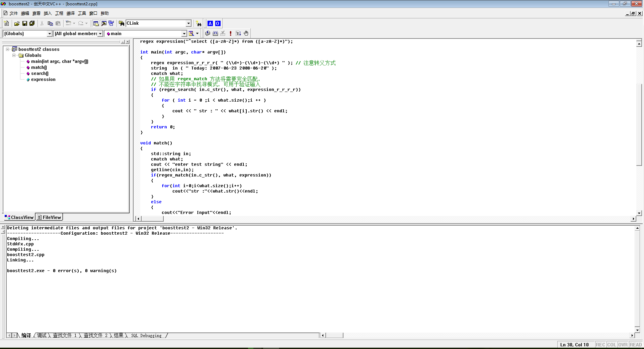Toggle the Output window icon

click(104, 23)
